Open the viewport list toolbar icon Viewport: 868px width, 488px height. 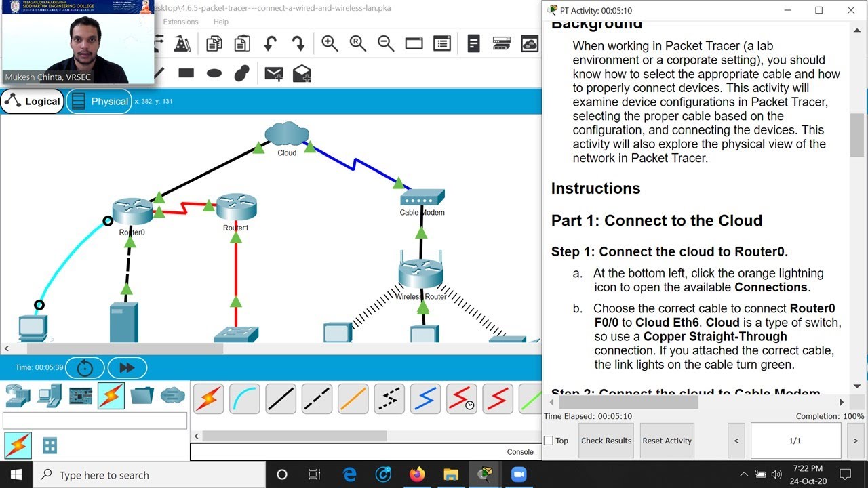(474, 44)
